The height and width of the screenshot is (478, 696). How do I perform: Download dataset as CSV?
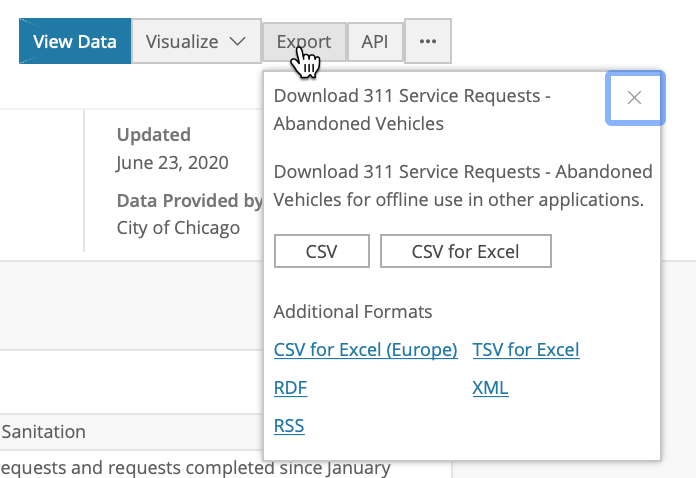(x=322, y=251)
